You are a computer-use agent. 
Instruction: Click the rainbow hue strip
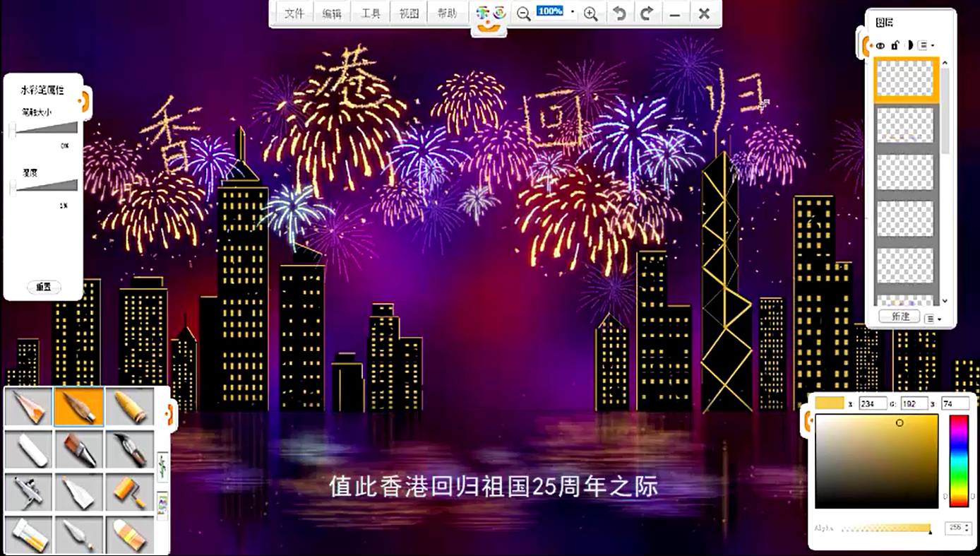coord(958,461)
